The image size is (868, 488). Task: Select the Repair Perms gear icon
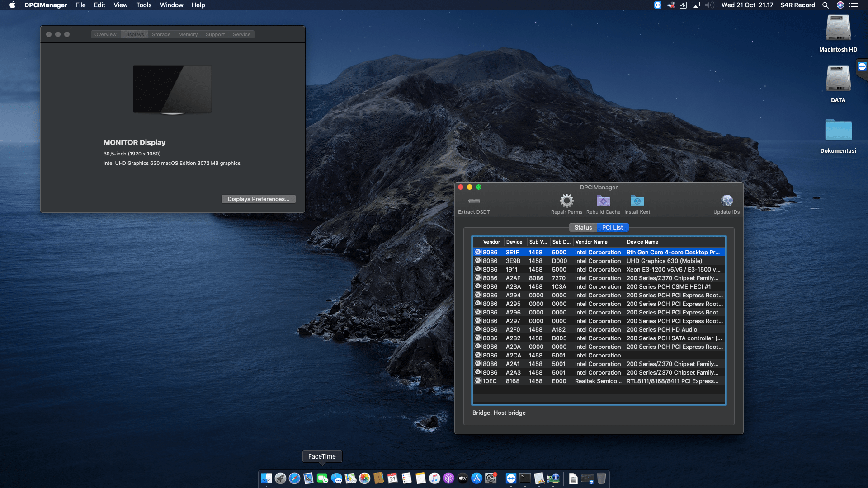point(566,200)
